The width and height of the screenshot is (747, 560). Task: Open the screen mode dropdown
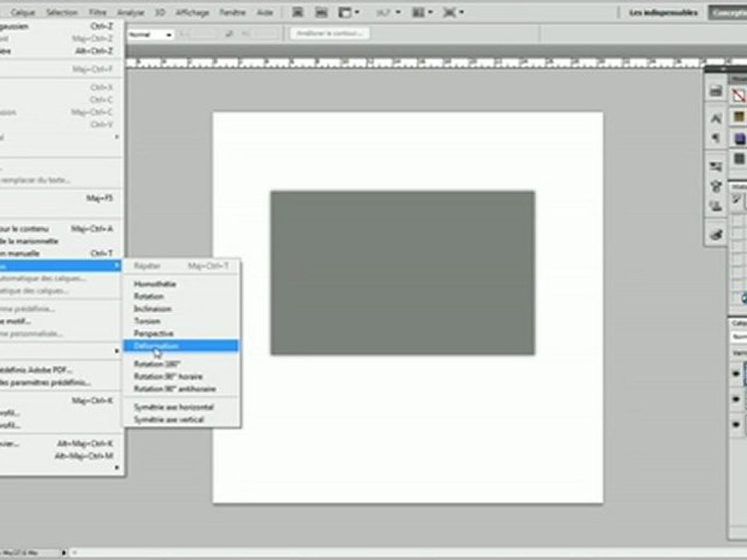click(453, 12)
